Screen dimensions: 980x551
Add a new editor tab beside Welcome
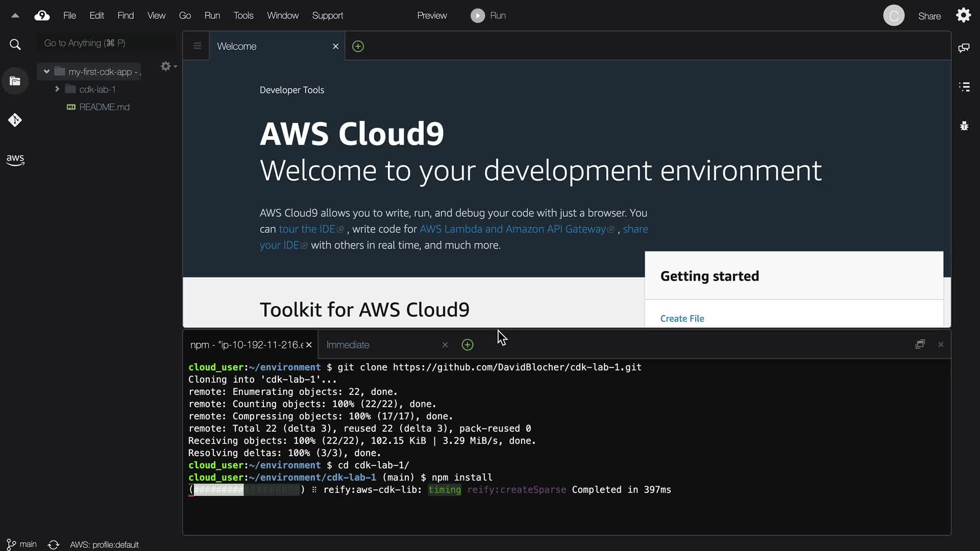(358, 46)
